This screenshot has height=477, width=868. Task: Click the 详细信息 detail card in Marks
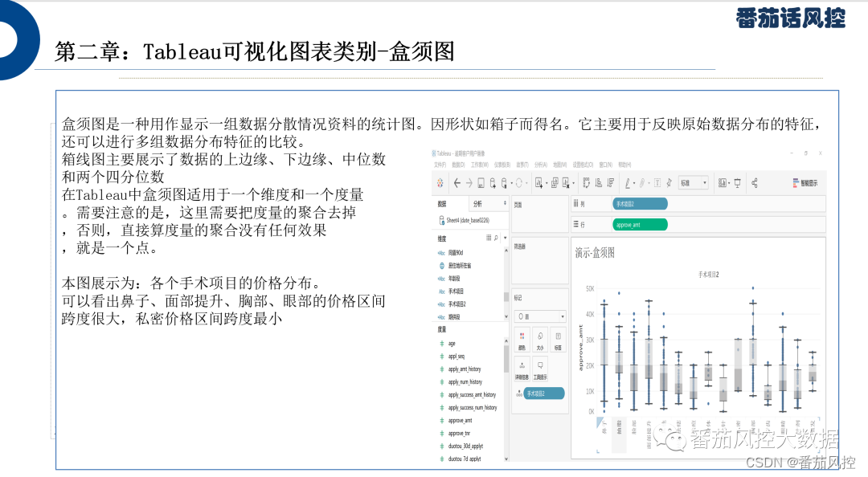pos(522,369)
